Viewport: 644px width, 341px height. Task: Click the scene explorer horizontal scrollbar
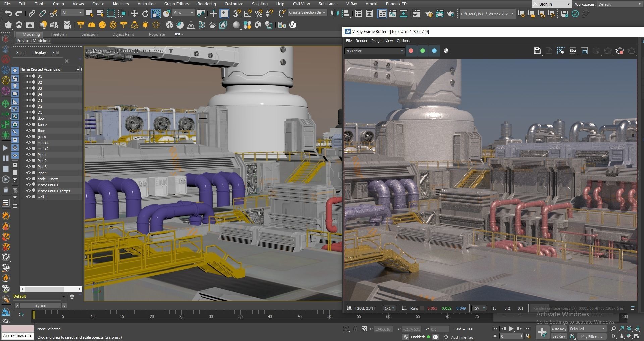51,289
